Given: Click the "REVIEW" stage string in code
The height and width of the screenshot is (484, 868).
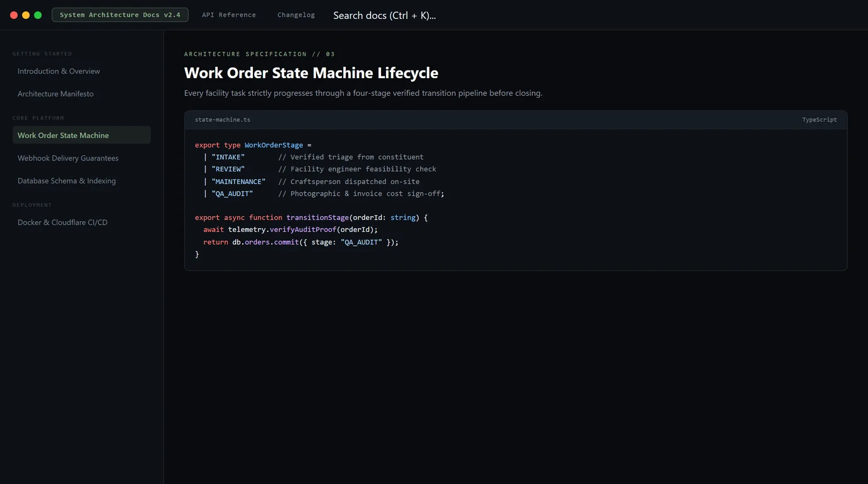Looking at the screenshot, I should pyautogui.click(x=228, y=169).
